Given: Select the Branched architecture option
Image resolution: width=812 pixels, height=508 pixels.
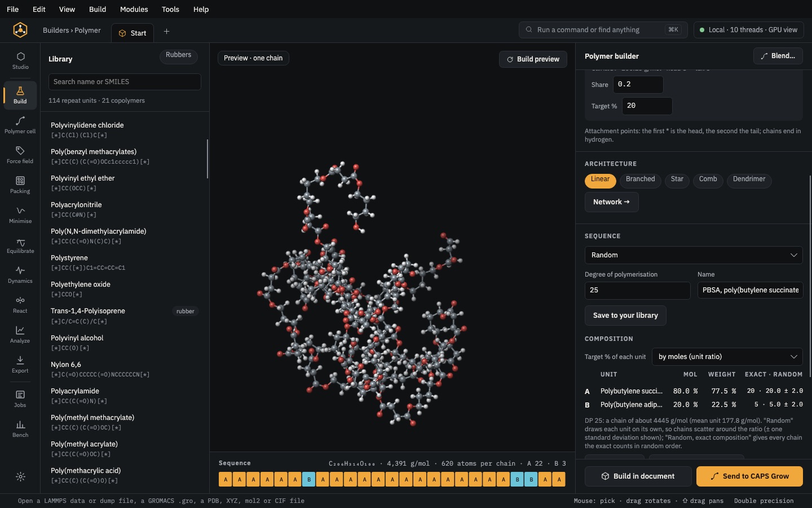Looking at the screenshot, I should tap(641, 180).
